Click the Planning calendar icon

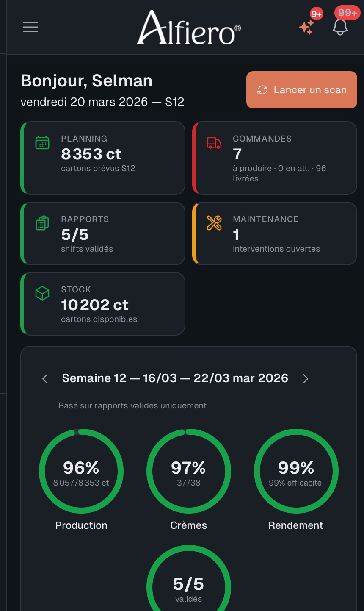[42, 143]
